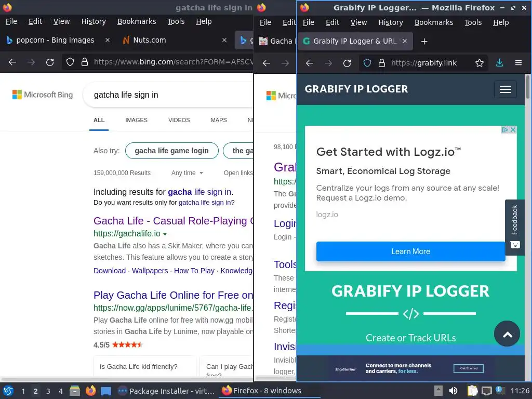Close the Nuts.com tab

[224, 40]
